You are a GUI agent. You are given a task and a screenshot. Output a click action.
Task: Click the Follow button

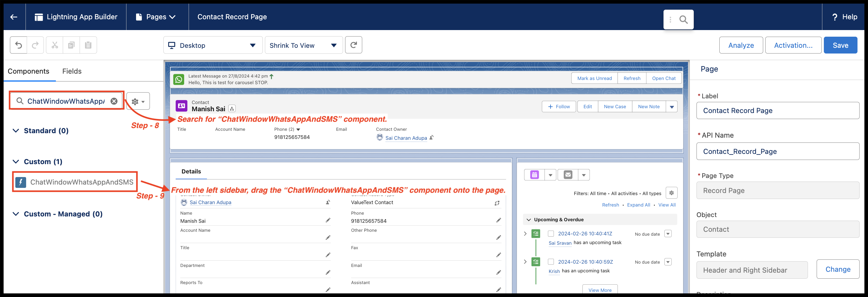point(559,106)
